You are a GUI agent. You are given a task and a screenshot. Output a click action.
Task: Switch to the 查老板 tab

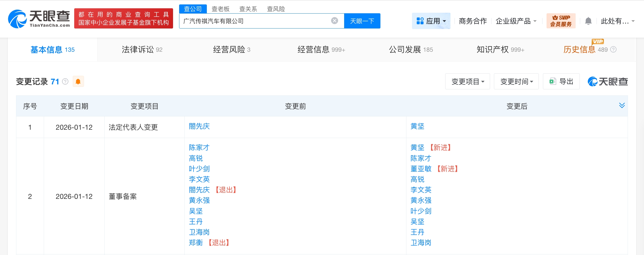[220, 9]
